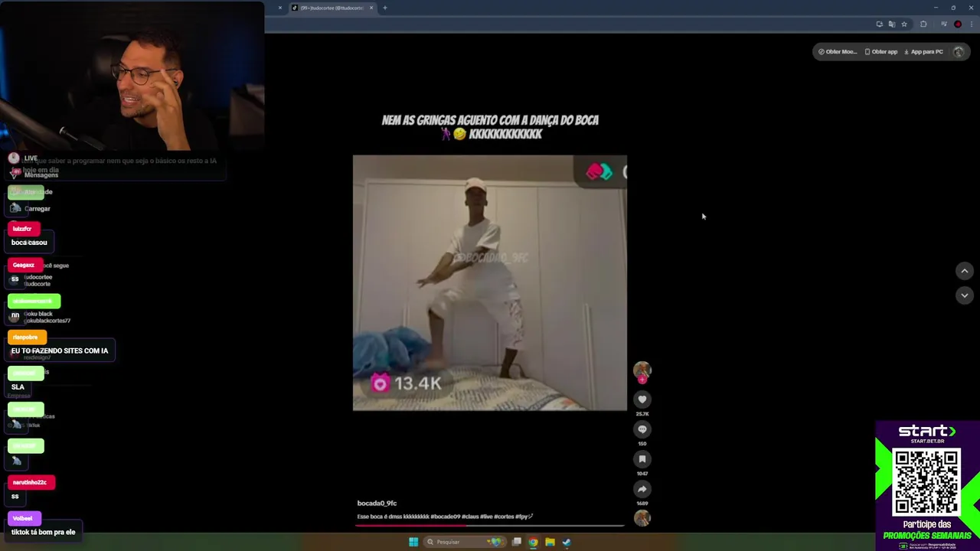Click username tag 'Geagaxz'
This screenshot has height=551, width=980.
(x=24, y=265)
